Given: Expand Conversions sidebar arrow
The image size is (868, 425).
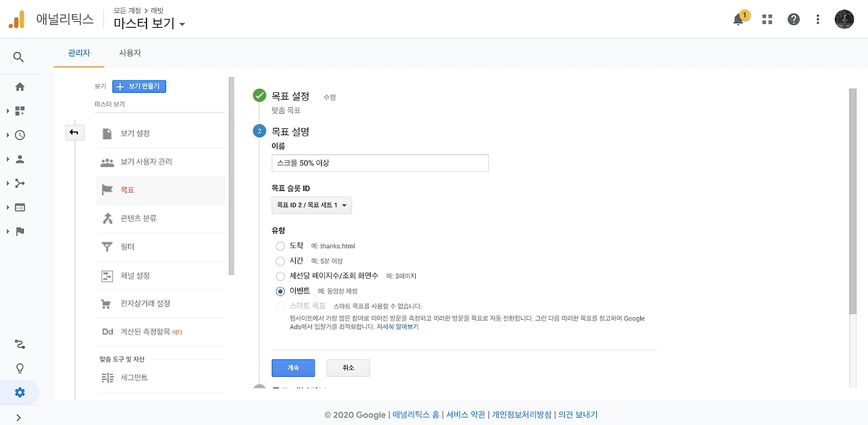Looking at the screenshot, I should pos(7,231).
